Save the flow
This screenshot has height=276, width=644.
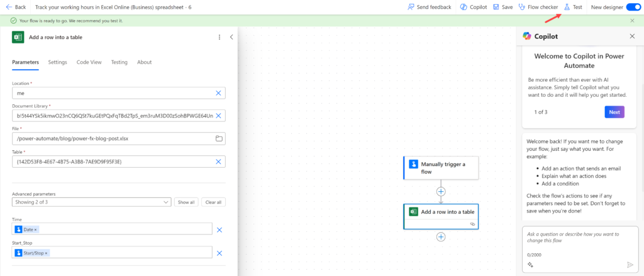pyautogui.click(x=502, y=7)
